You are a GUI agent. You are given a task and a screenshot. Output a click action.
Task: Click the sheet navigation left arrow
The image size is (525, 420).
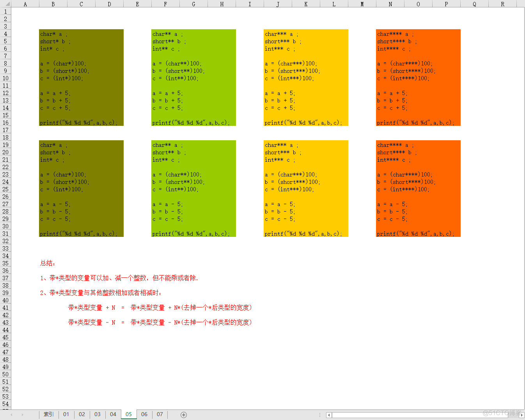point(11,415)
